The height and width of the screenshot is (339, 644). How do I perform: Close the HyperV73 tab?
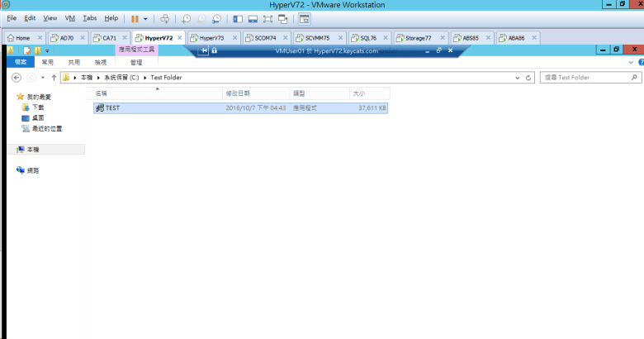coord(234,38)
